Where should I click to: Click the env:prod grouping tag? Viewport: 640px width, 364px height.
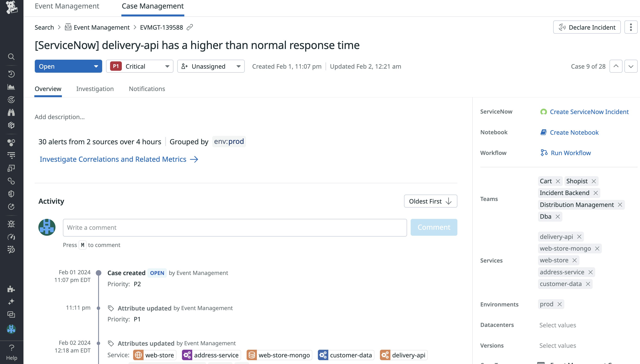[x=229, y=142]
